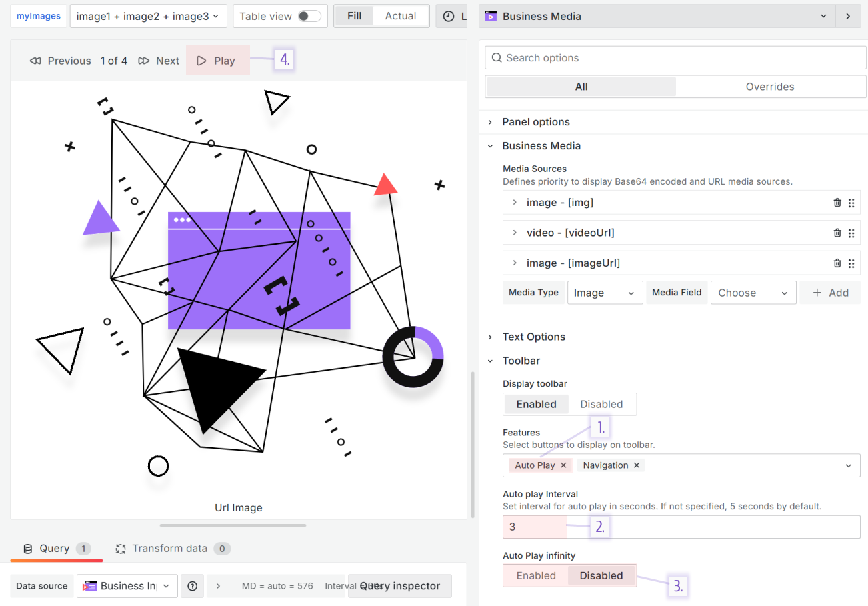Click the Search options field
868x606 pixels.
pos(675,58)
